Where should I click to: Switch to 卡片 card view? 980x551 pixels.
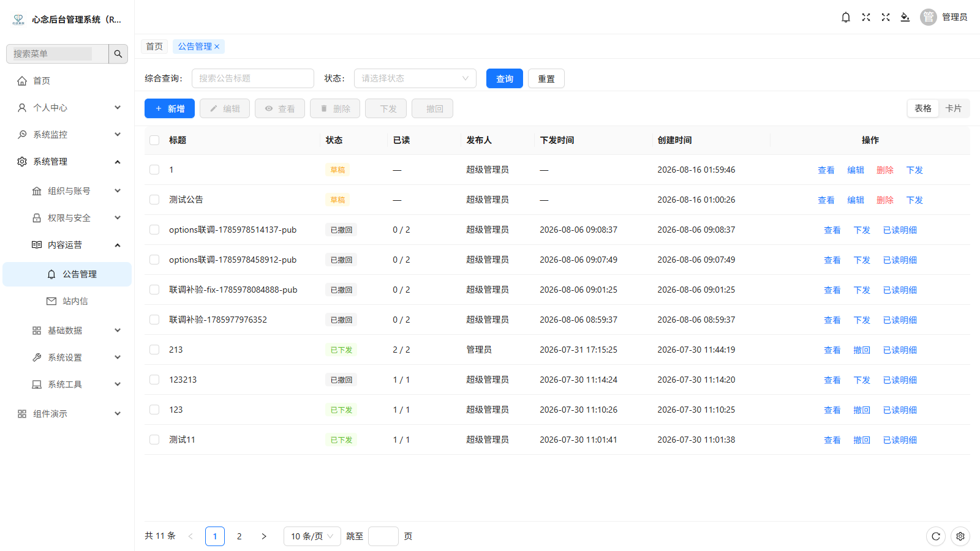(x=954, y=108)
